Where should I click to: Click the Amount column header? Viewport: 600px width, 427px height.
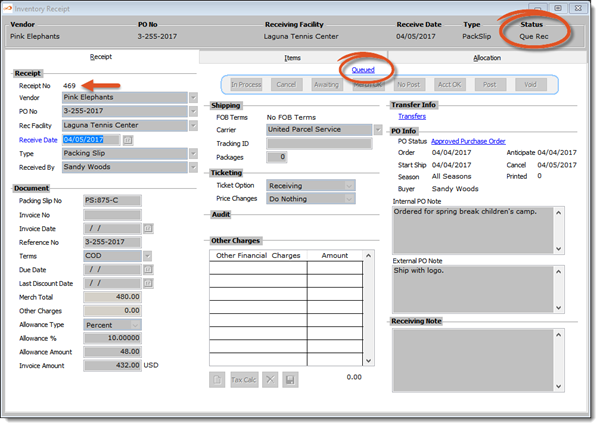(x=335, y=256)
